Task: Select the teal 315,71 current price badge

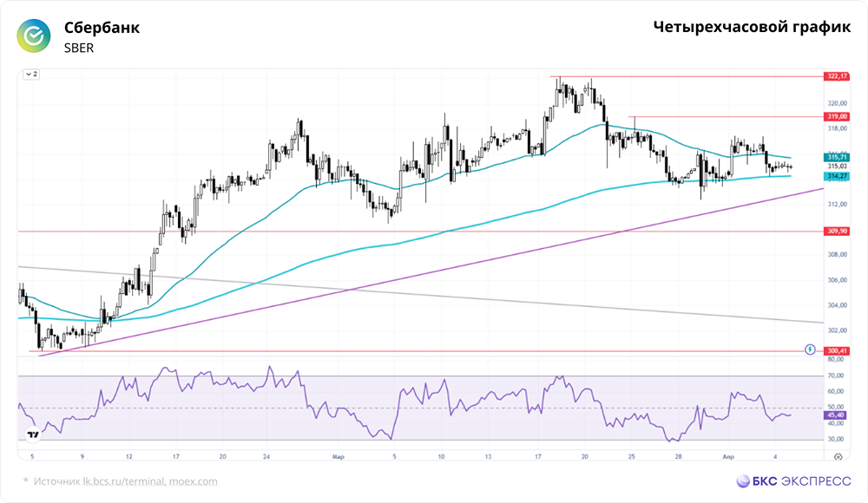Action: (x=835, y=157)
